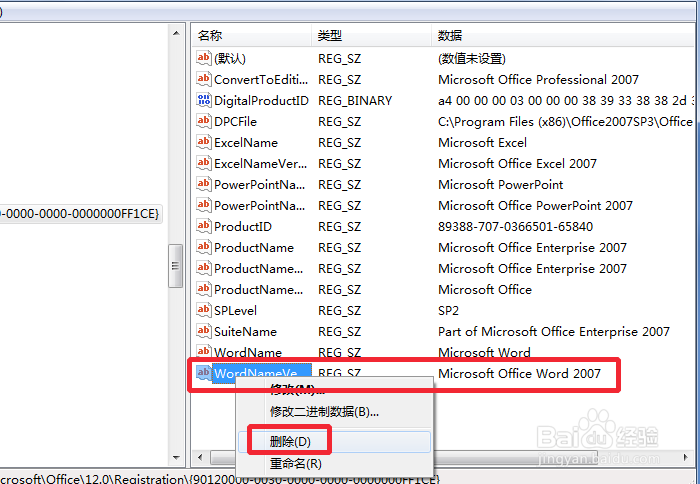This screenshot has width=700, height=484.
Task: Click data Microsoft Office Word 2007
Action: pyautogui.click(x=519, y=373)
